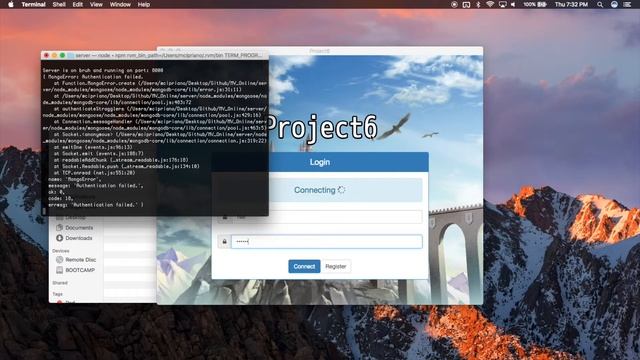Click the Documents folder icon in Finder
The width and height of the screenshot is (640, 360).
pyautogui.click(x=60, y=227)
